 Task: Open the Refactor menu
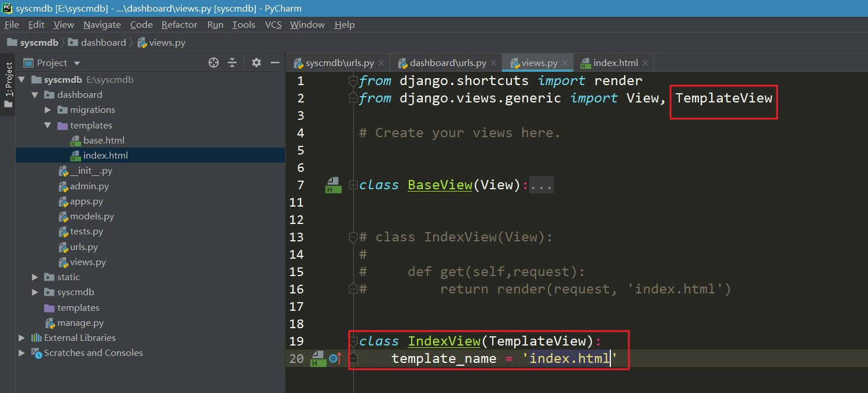click(x=180, y=24)
